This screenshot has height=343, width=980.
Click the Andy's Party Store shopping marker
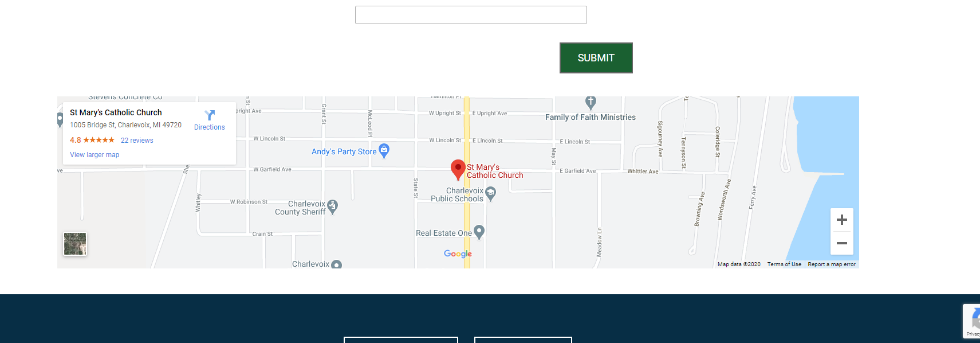click(x=384, y=150)
